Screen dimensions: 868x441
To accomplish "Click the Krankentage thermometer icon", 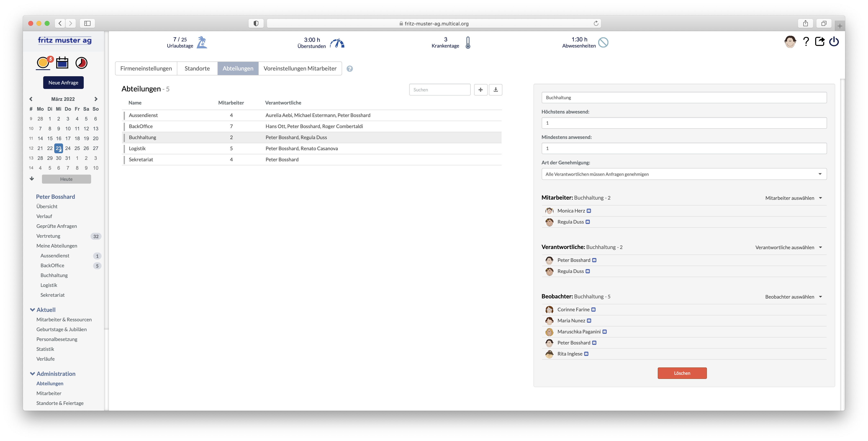I will pos(468,43).
